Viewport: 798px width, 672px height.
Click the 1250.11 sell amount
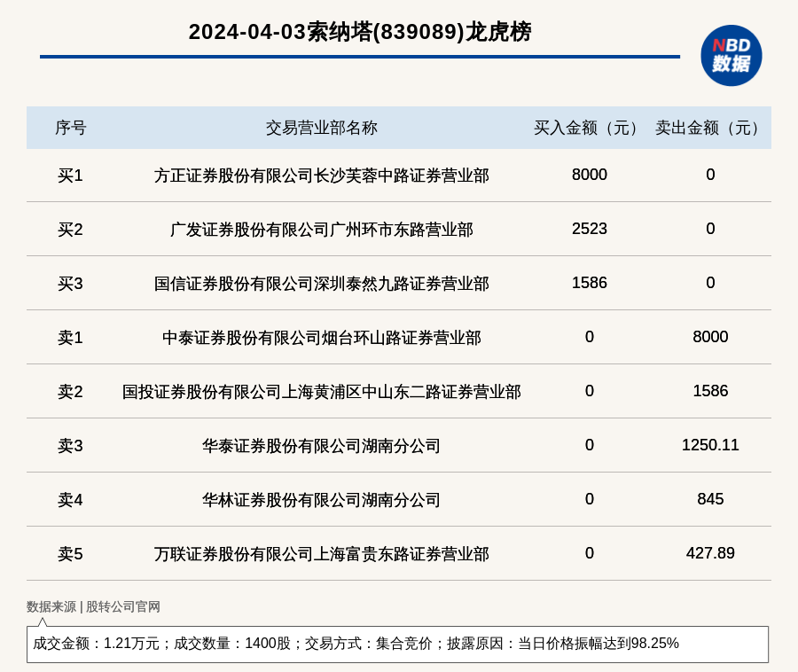coord(710,445)
